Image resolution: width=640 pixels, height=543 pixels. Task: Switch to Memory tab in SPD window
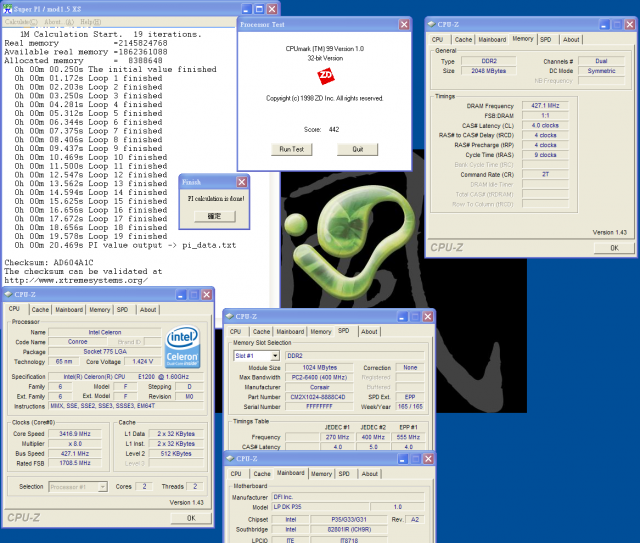[x=321, y=332]
